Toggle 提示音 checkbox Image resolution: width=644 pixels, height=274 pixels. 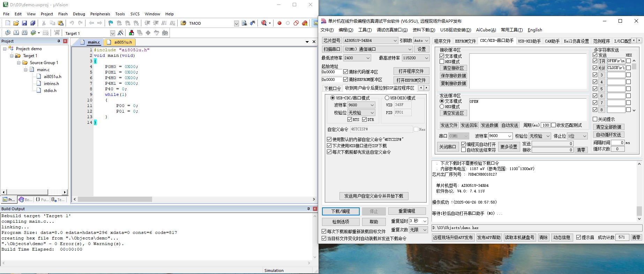(x=579, y=237)
